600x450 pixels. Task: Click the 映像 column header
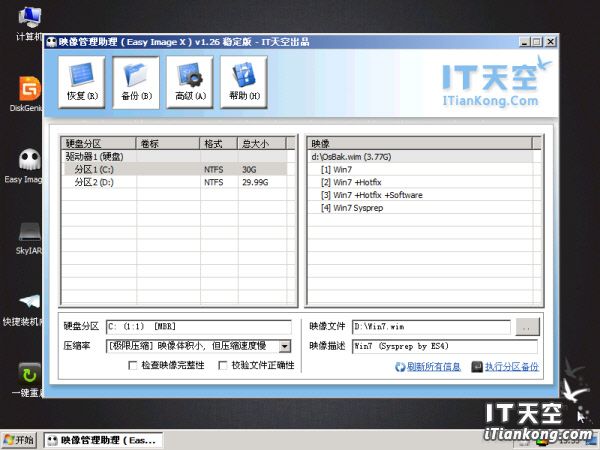coord(420,143)
